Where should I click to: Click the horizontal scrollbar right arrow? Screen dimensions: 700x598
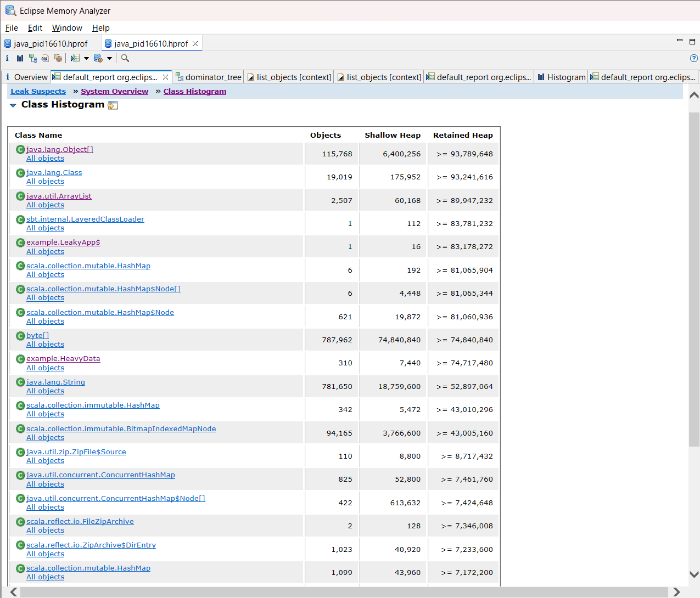coord(676,592)
